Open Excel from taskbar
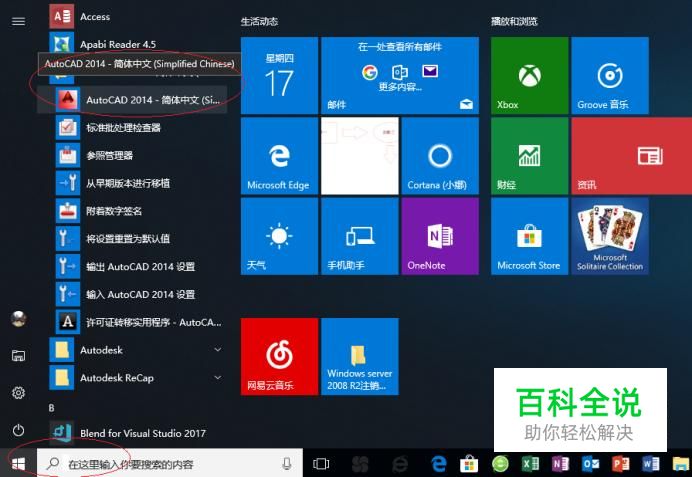 point(530,464)
